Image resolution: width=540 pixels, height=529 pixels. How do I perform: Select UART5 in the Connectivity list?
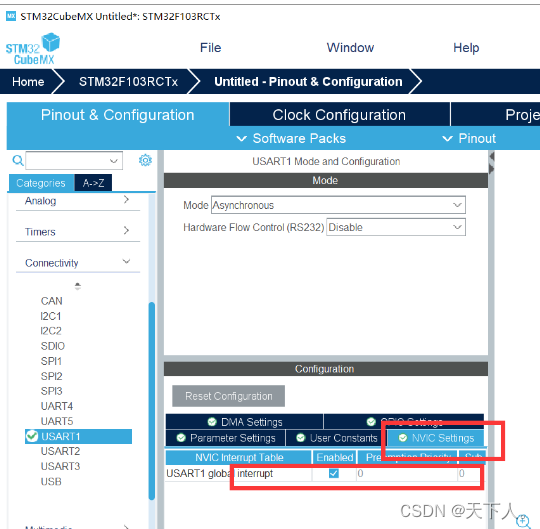point(57,421)
